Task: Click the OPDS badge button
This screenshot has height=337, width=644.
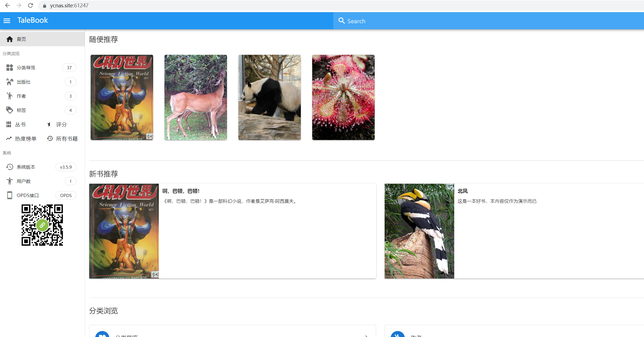Action: (x=66, y=195)
